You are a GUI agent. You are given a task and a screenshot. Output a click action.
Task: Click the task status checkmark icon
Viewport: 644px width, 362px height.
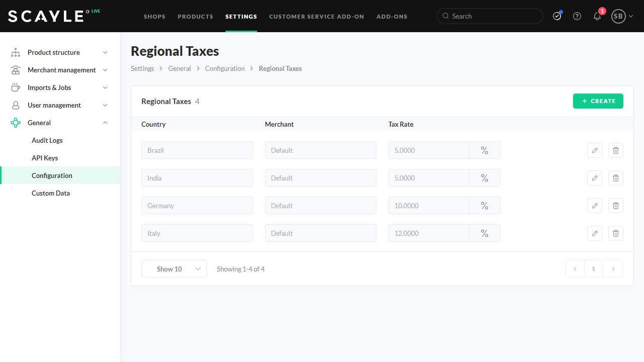point(557,16)
